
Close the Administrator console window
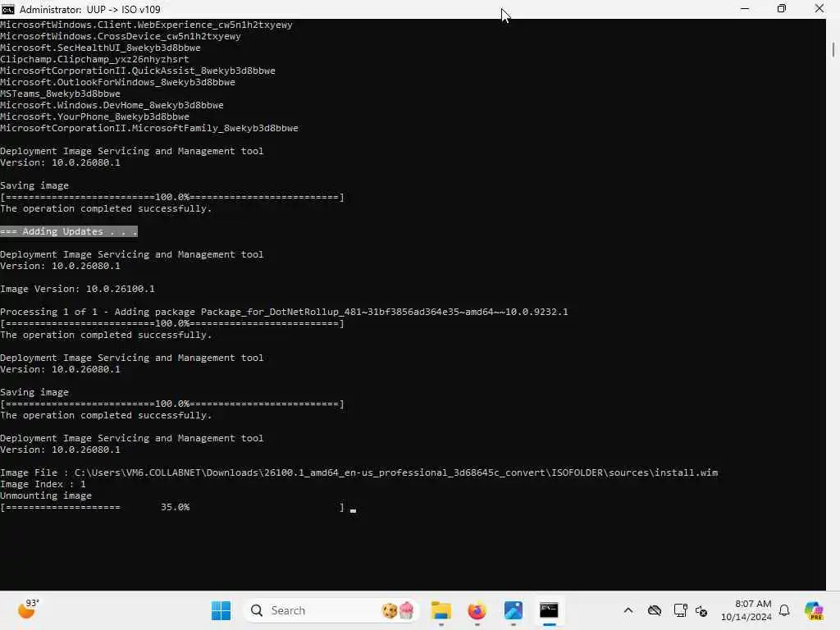coord(819,9)
